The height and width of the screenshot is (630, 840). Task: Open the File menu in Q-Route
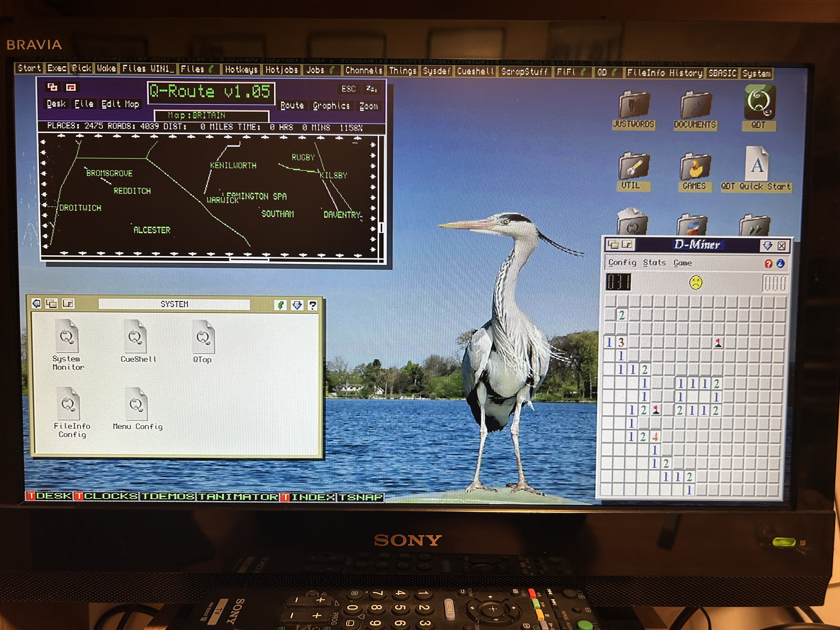point(84,104)
